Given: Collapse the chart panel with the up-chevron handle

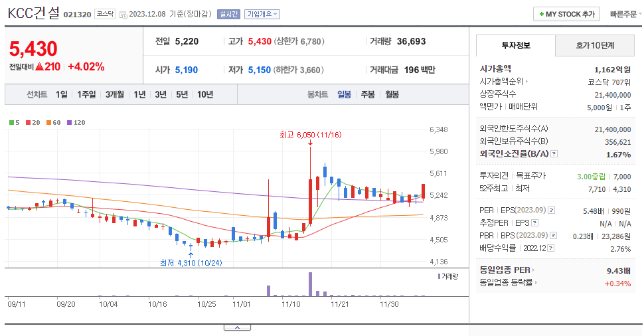Looking at the screenshot, I should coord(237,327).
